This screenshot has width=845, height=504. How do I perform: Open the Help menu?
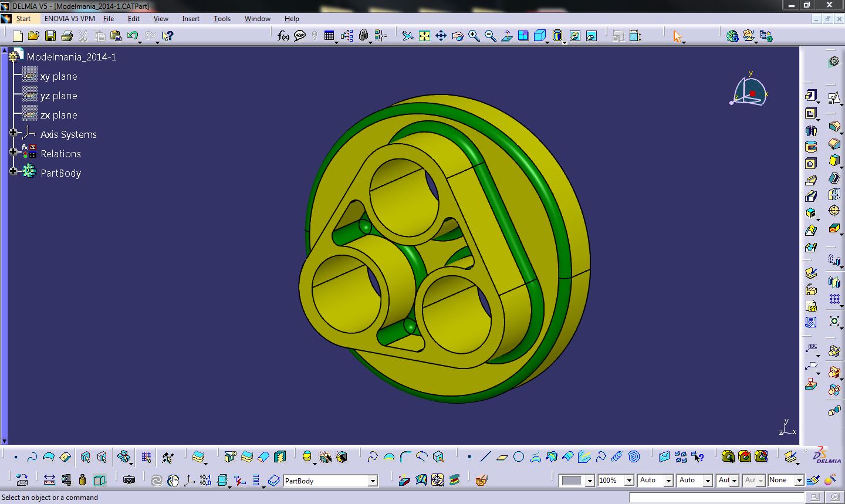(x=292, y=19)
